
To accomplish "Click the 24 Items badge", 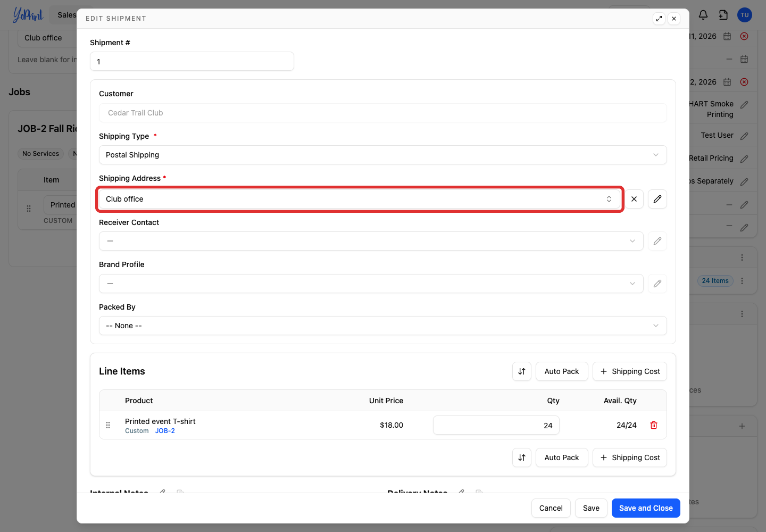I will tap(715, 281).
